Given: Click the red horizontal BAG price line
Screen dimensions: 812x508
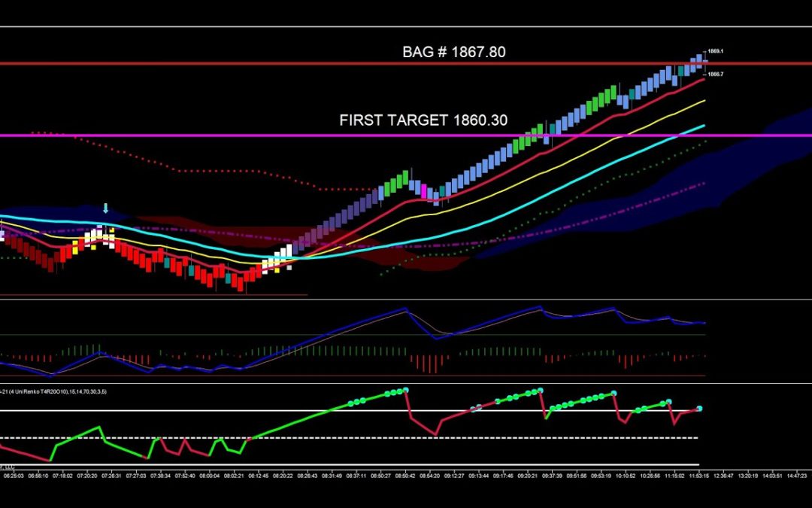Looking at the screenshot, I should pos(226,64).
